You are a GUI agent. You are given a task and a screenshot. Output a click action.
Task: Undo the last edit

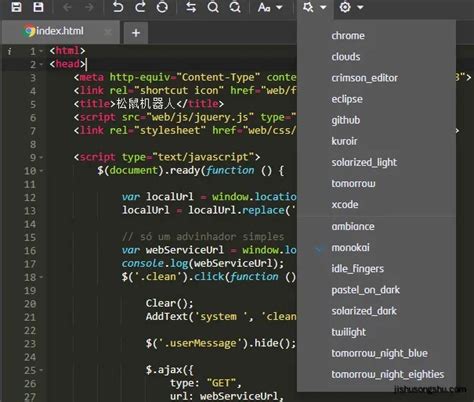tap(118, 7)
